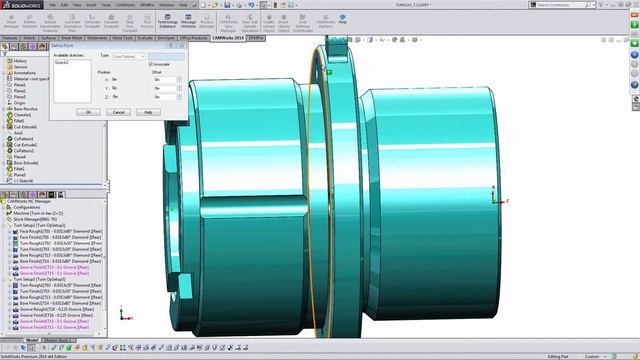Expand Cut-Extrude1 feature node
The height and width of the screenshot is (360, 640).
point(4,127)
